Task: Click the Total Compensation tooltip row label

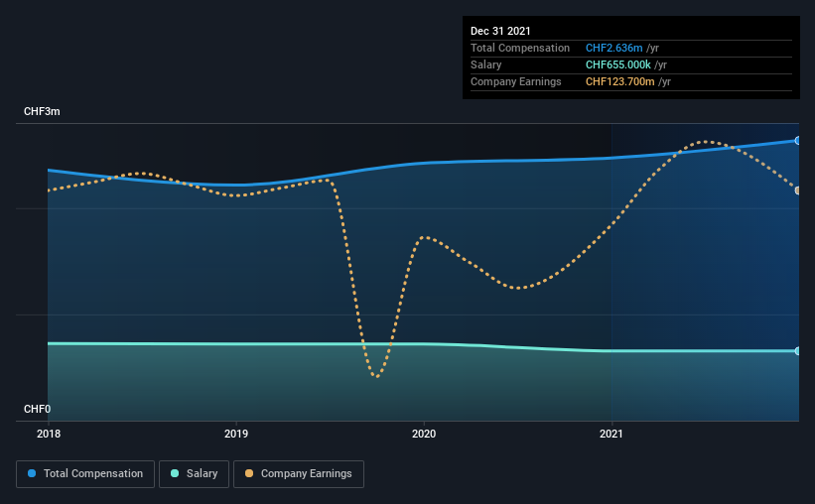Action: coord(520,48)
